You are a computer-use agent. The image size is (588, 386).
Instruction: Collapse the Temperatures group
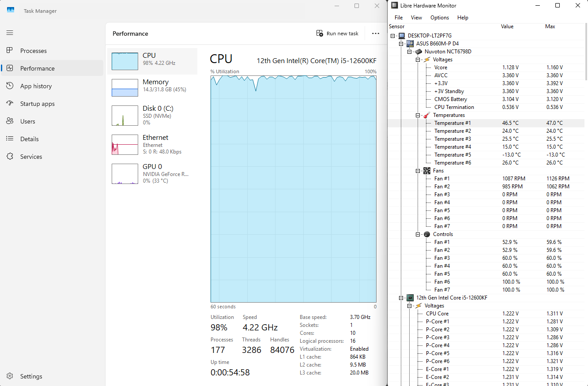[418, 115]
